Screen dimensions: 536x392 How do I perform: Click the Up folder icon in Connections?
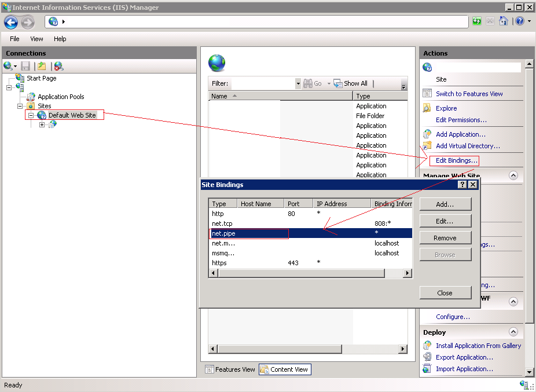click(42, 66)
